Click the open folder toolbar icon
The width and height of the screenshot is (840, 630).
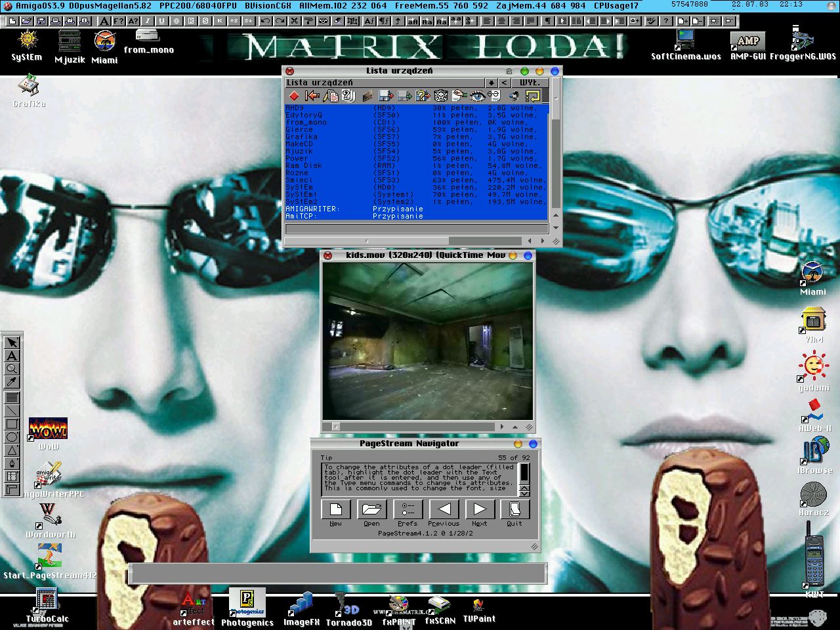[x=26, y=21]
